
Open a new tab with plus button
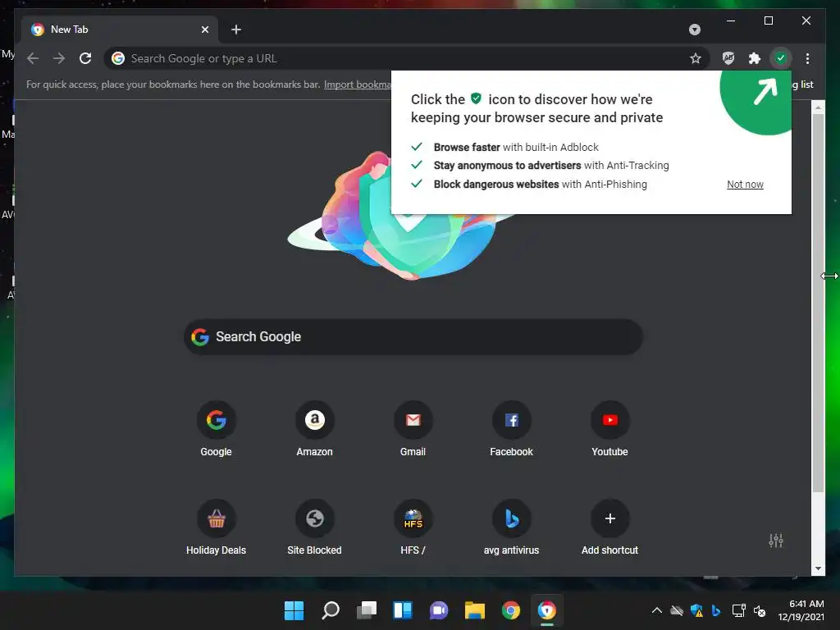coord(236,30)
